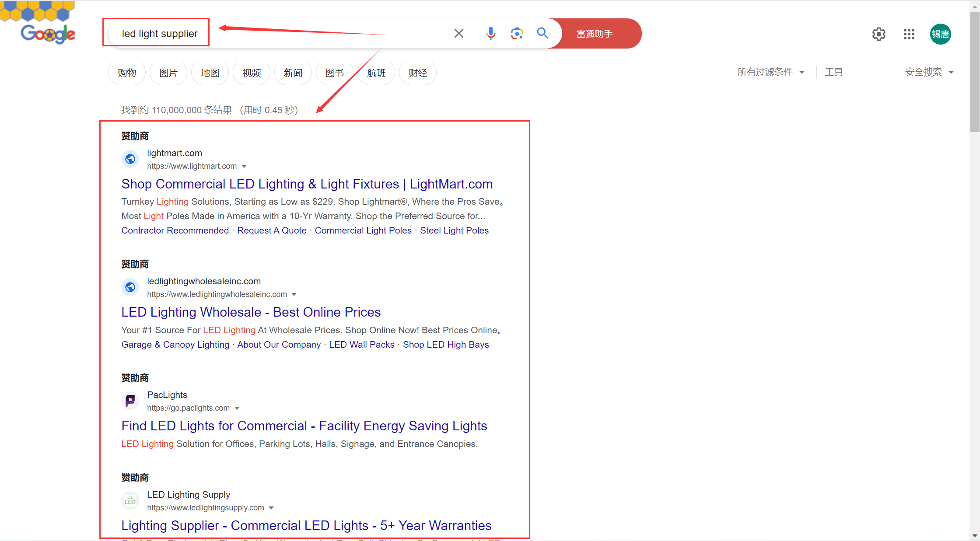Switch to the 新闻 tab
The height and width of the screenshot is (541, 980).
tap(293, 73)
